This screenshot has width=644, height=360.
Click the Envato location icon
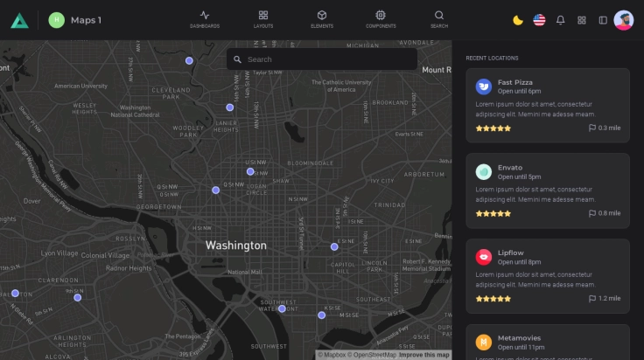484,172
